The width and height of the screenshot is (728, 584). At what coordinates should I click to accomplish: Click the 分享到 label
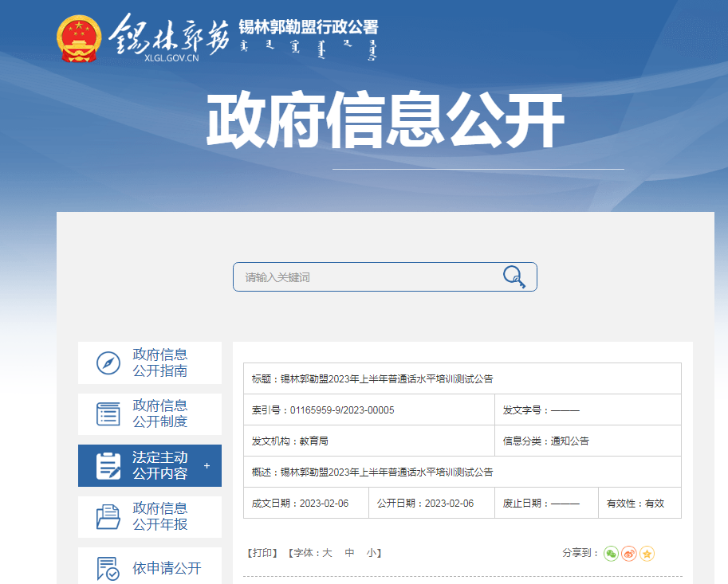[580, 553]
